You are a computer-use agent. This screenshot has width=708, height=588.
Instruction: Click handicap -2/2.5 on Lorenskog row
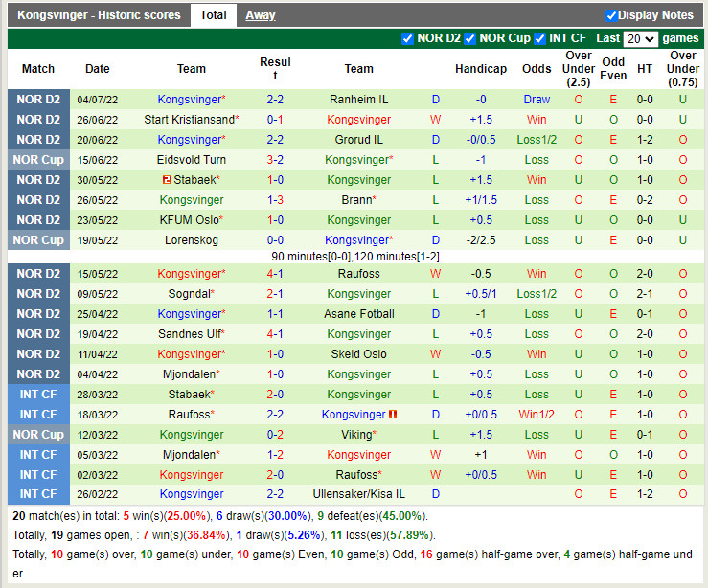480,240
